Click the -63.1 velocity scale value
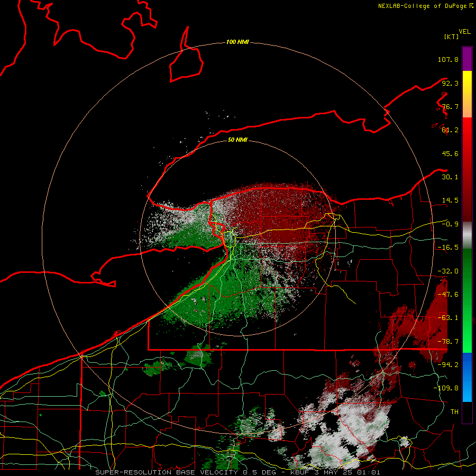The image size is (476, 476). coord(448,318)
